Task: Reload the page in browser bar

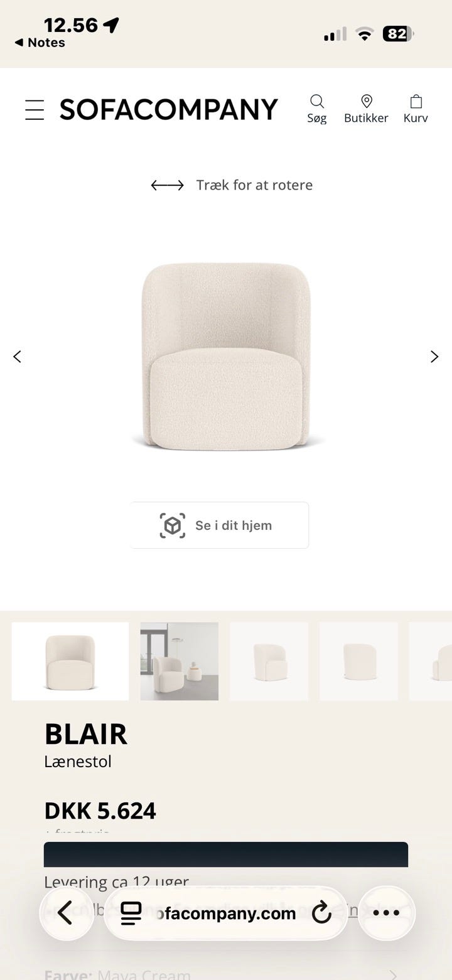Action: [321, 913]
